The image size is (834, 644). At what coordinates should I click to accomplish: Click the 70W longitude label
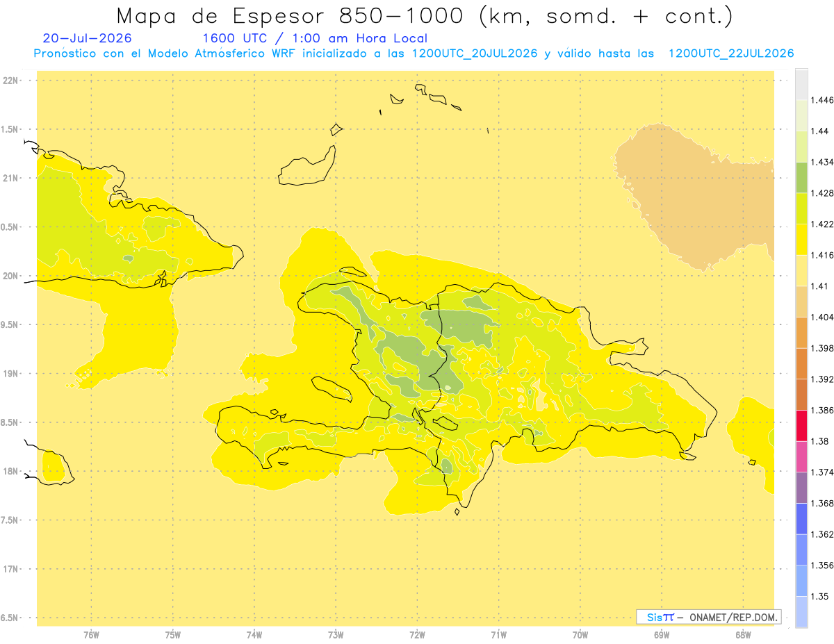point(580,635)
